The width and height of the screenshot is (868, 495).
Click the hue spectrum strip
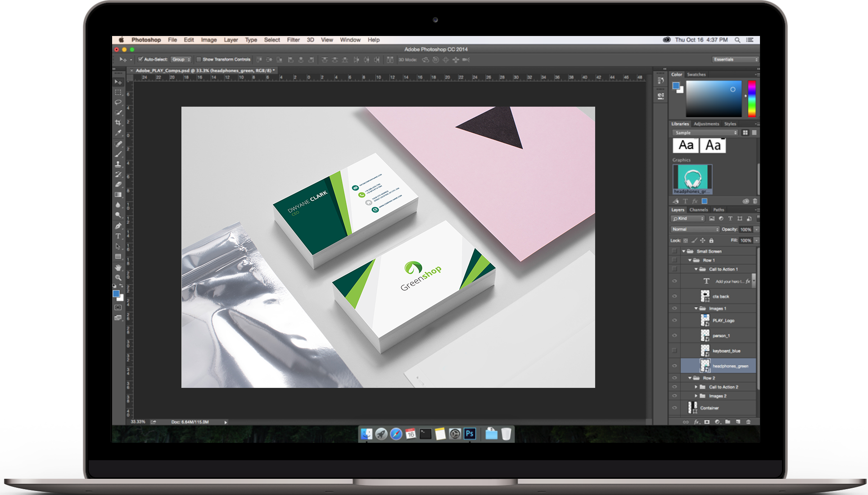[752, 99]
